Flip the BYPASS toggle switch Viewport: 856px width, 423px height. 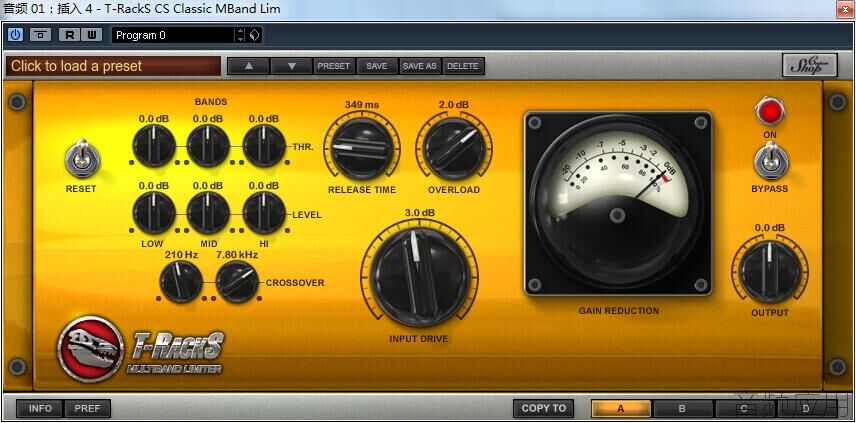pyautogui.click(x=771, y=160)
